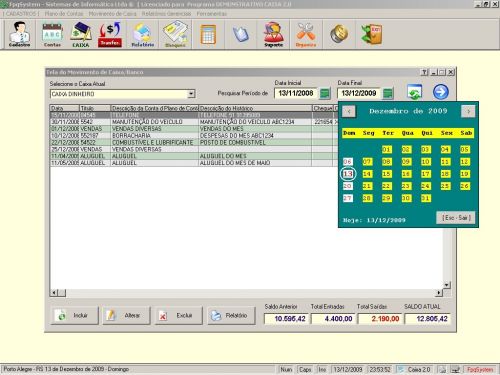Click the Incluir button

pos(75,315)
